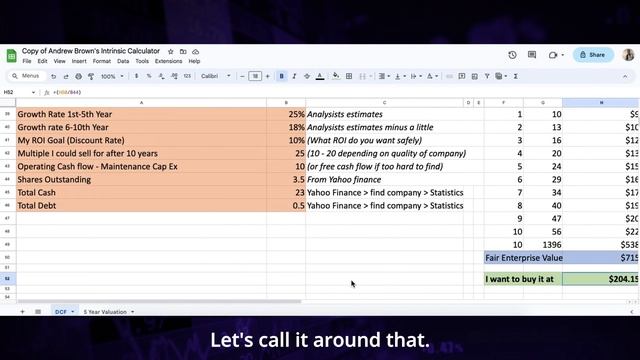
Task: Click the font size input box
Action: (255, 76)
